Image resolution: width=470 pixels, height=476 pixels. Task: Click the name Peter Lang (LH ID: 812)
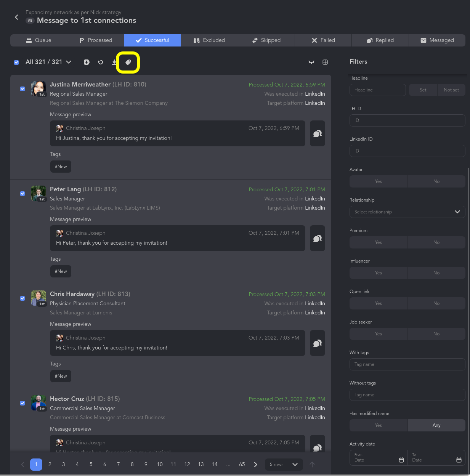(83, 189)
